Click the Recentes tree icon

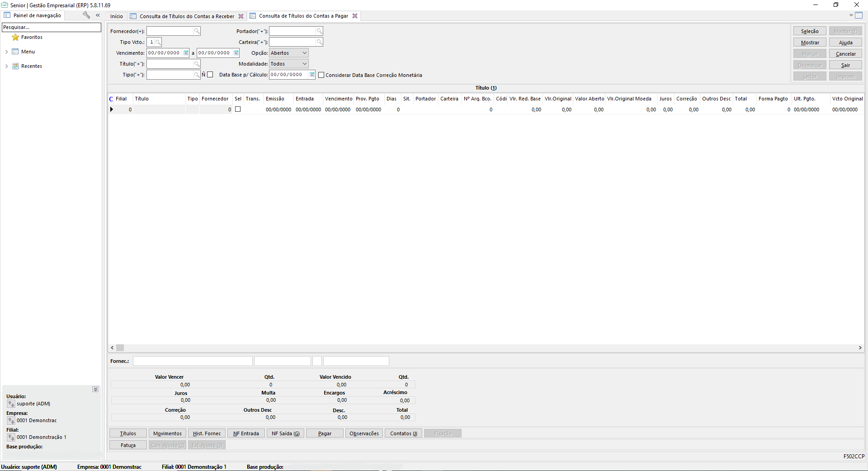coord(15,66)
